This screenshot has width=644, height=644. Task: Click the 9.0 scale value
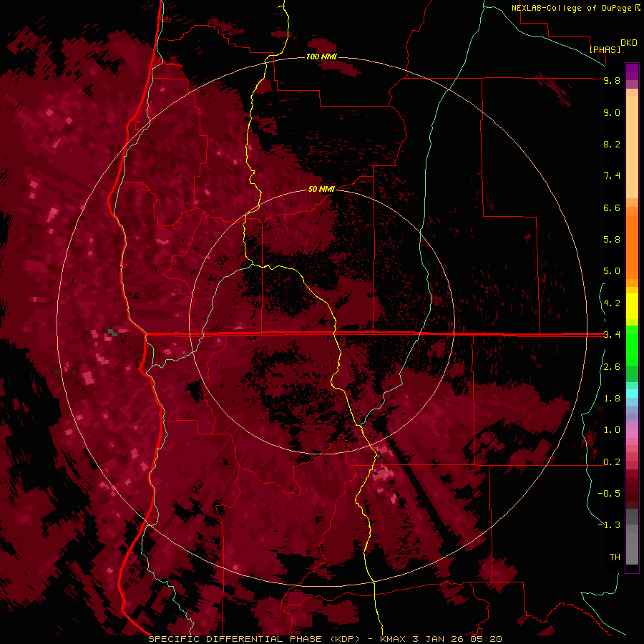(612, 112)
